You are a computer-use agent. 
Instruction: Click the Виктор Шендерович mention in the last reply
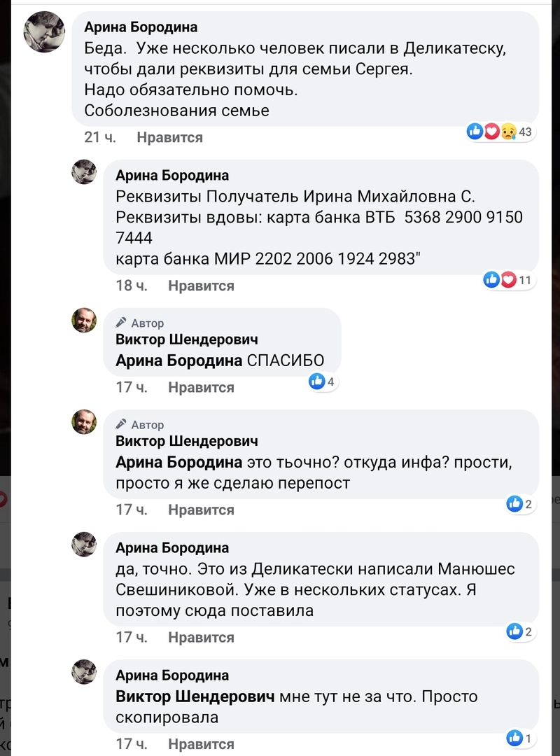195,697
